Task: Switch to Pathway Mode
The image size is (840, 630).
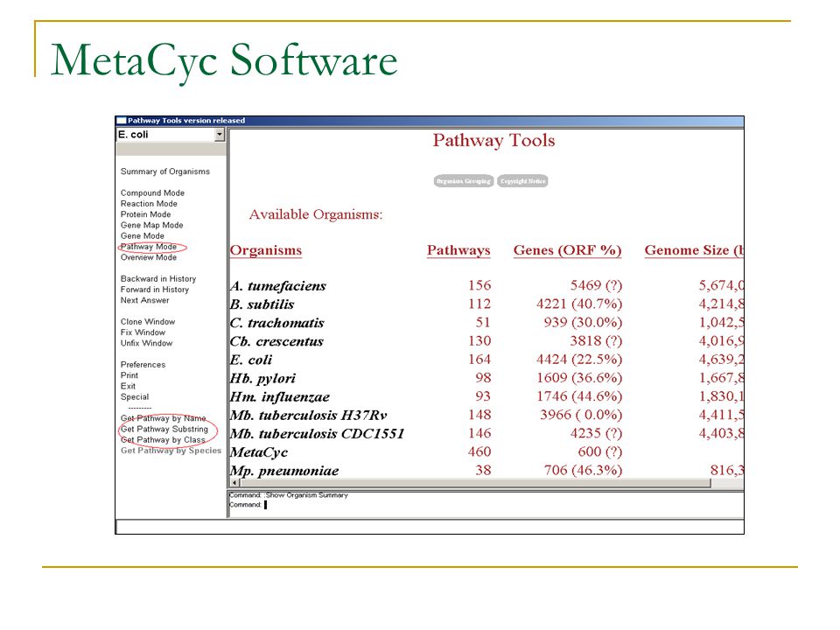Action: click(149, 247)
